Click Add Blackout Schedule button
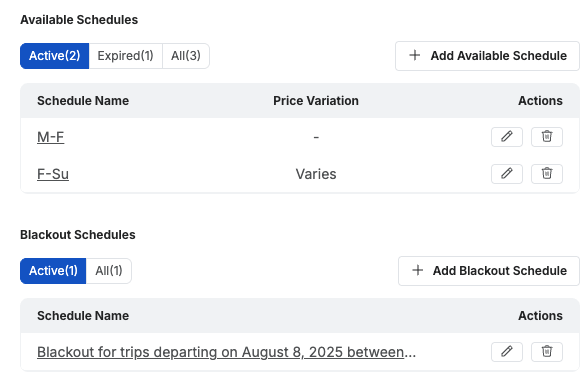The image size is (587, 382). point(489,271)
